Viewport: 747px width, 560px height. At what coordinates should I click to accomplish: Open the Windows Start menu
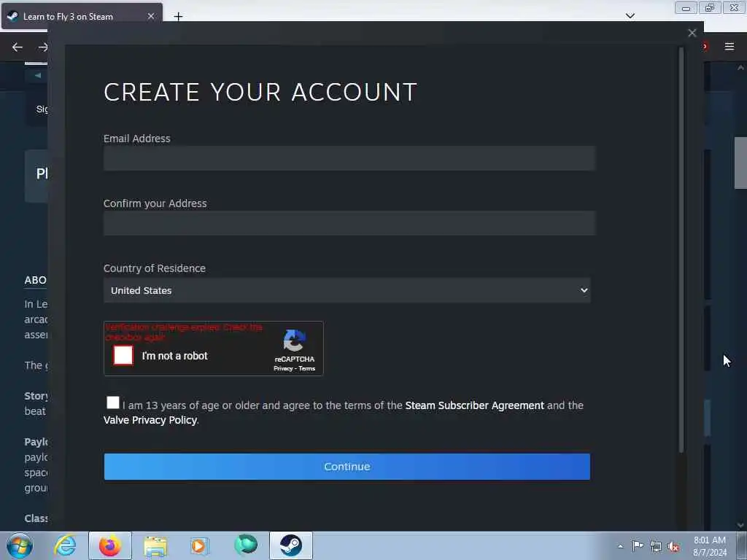20,545
